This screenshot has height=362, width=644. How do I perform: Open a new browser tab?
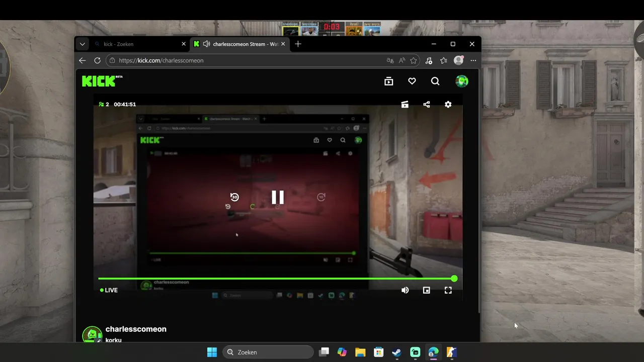[x=298, y=44]
